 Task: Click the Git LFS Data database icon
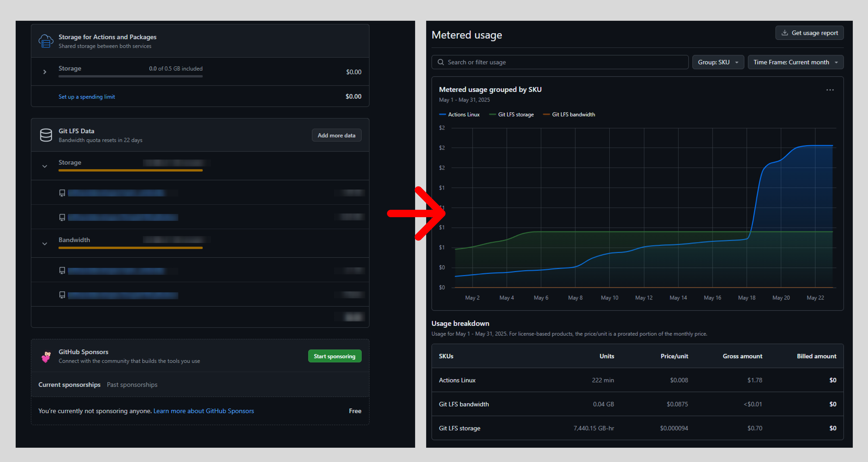46,135
